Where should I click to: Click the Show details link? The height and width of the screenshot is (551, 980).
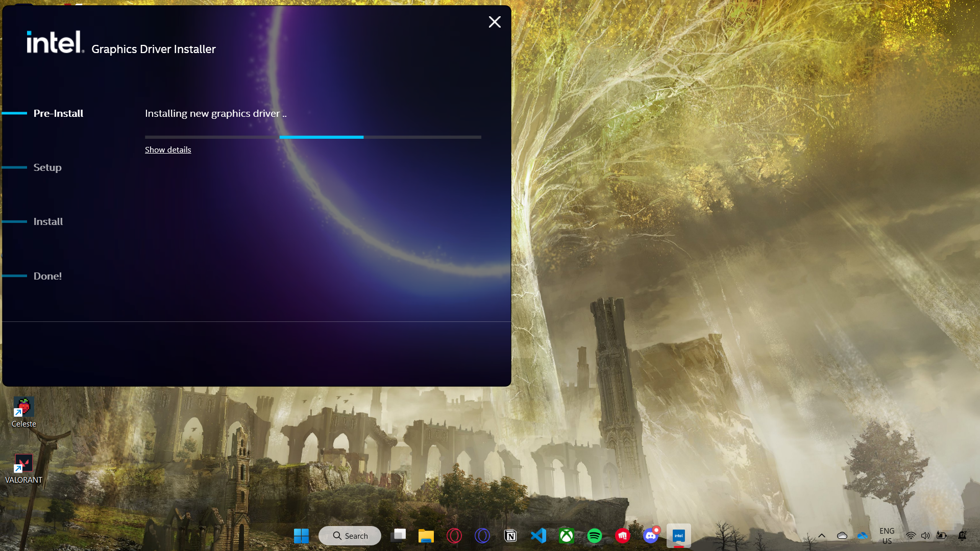(x=168, y=149)
